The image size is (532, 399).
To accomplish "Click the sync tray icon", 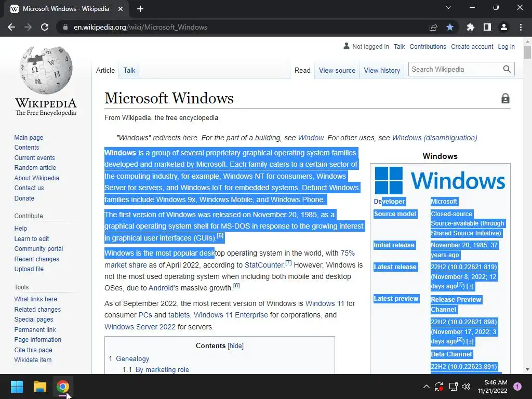I will (439, 387).
